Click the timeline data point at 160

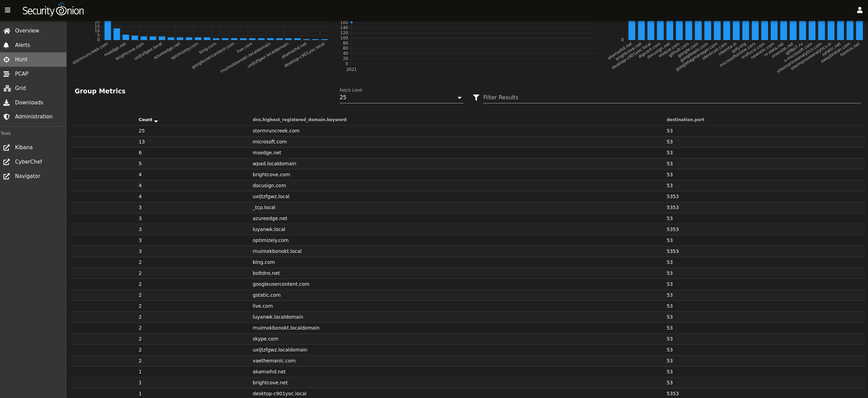tap(351, 22)
